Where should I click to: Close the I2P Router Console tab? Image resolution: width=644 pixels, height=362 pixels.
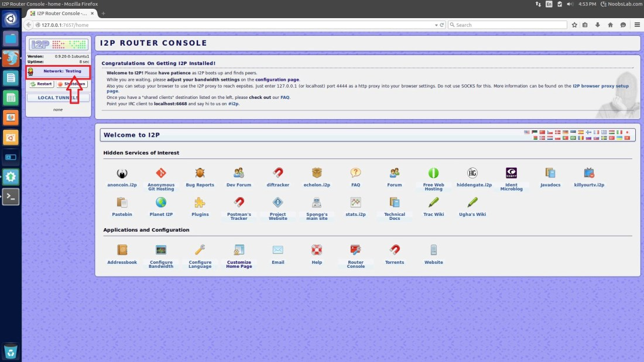[x=92, y=13]
